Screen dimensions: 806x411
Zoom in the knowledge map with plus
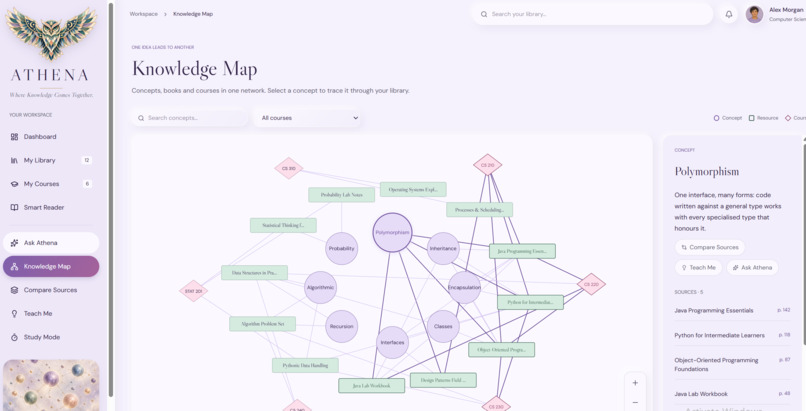[635, 383]
